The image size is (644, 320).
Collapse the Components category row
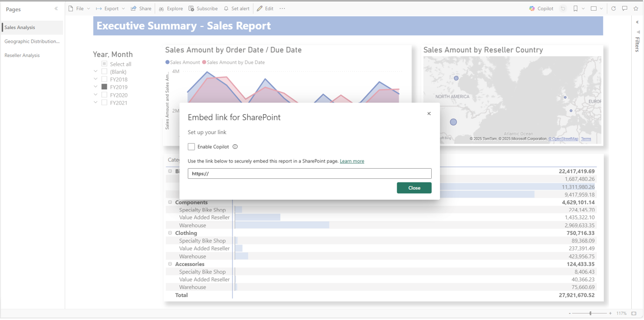point(171,202)
